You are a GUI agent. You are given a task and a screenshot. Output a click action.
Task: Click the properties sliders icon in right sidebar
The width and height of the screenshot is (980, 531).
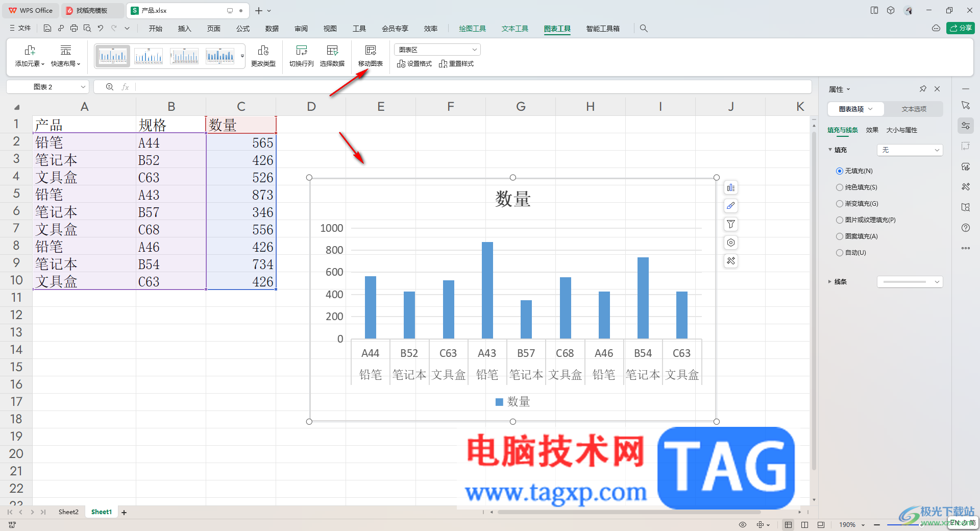pos(966,126)
